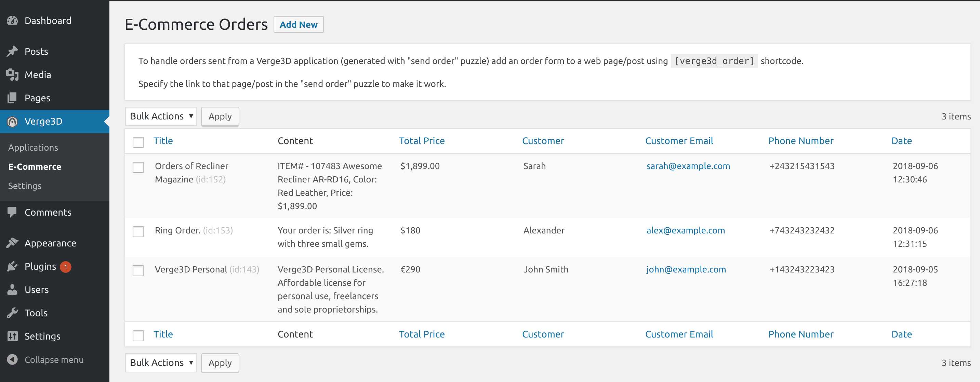Click Add New button for orders
This screenshot has height=382, width=980.
[298, 24]
